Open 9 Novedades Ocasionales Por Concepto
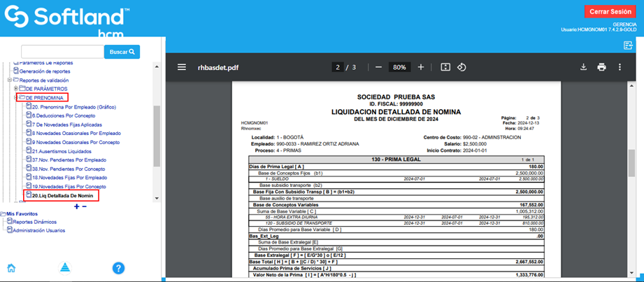 (x=76, y=142)
